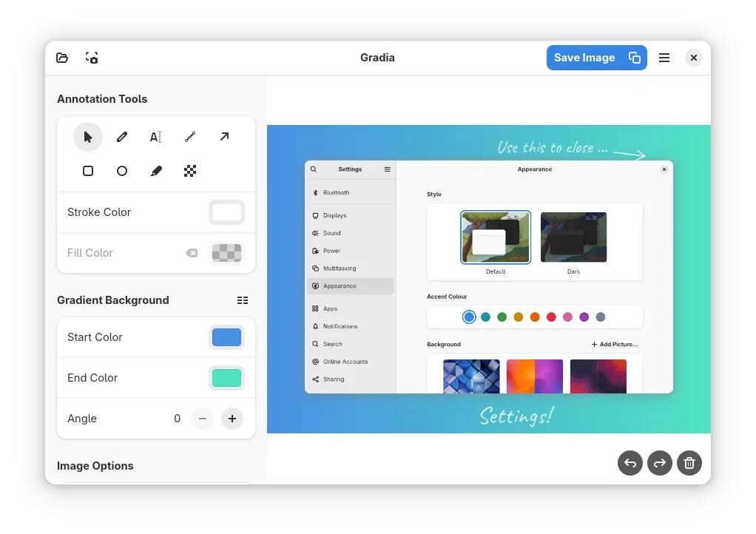Select Bluetooth in the Settings sidebar

[x=351, y=193]
